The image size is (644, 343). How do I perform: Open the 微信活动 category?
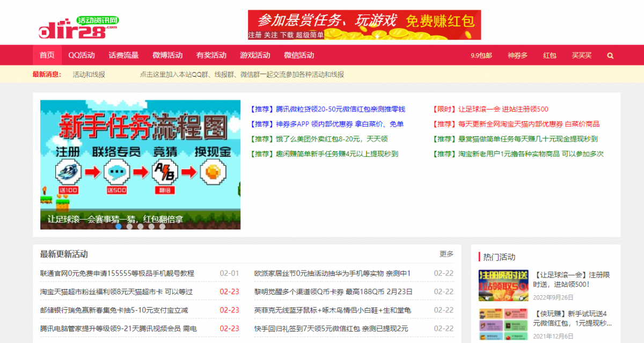point(299,55)
